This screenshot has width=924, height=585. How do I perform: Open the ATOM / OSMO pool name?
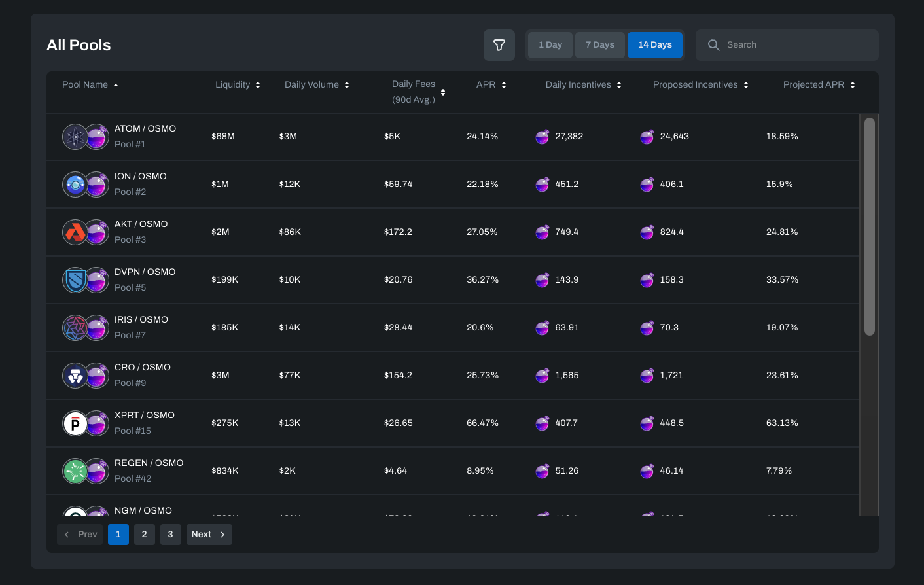click(145, 129)
